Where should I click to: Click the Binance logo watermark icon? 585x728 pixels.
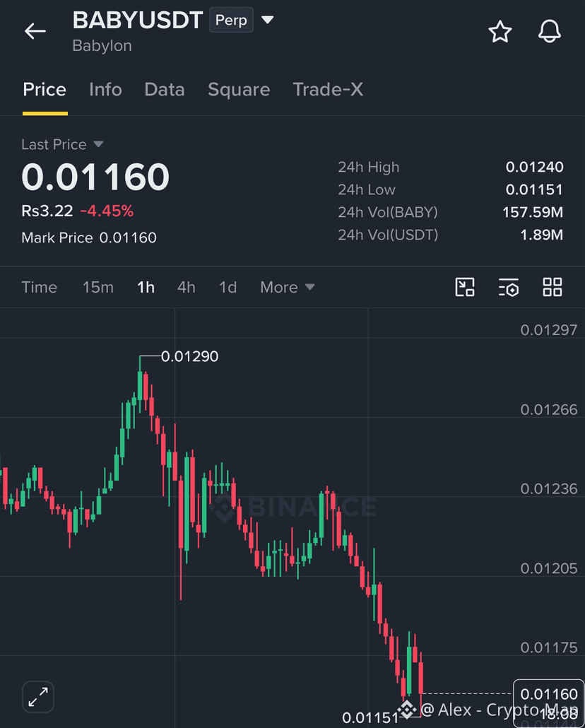(x=224, y=507)
